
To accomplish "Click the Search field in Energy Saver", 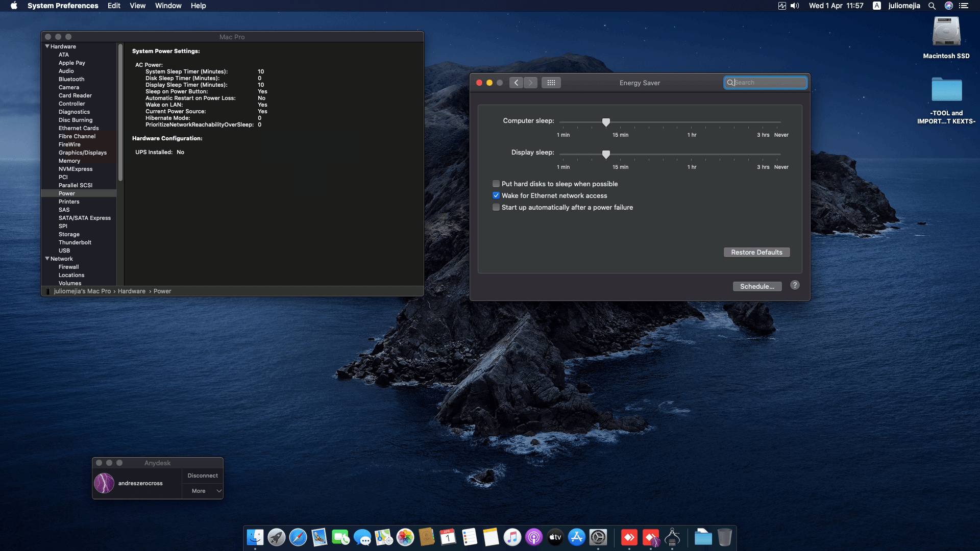I will click(765, 82).
